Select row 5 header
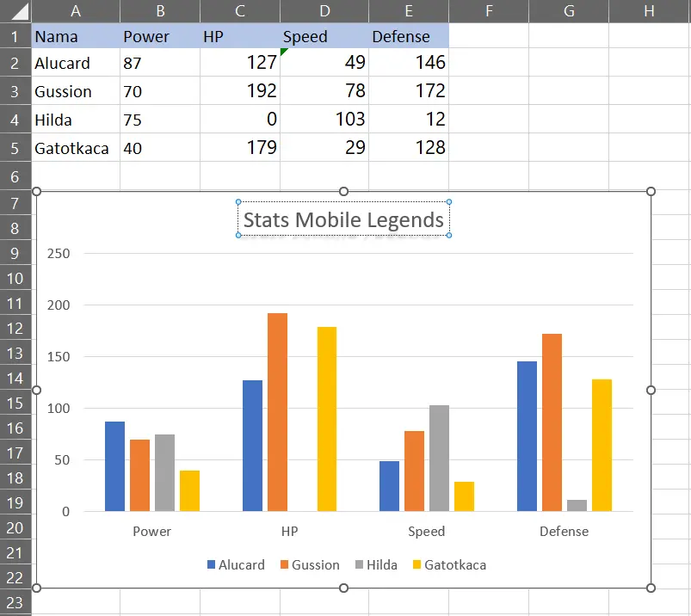 point(15,148)
